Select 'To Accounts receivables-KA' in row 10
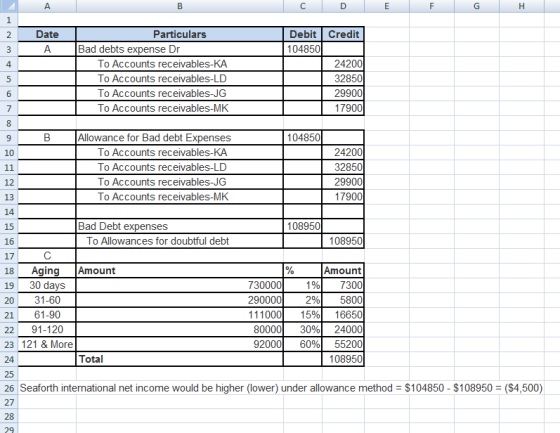560x433 pixels. coord(180,152)
